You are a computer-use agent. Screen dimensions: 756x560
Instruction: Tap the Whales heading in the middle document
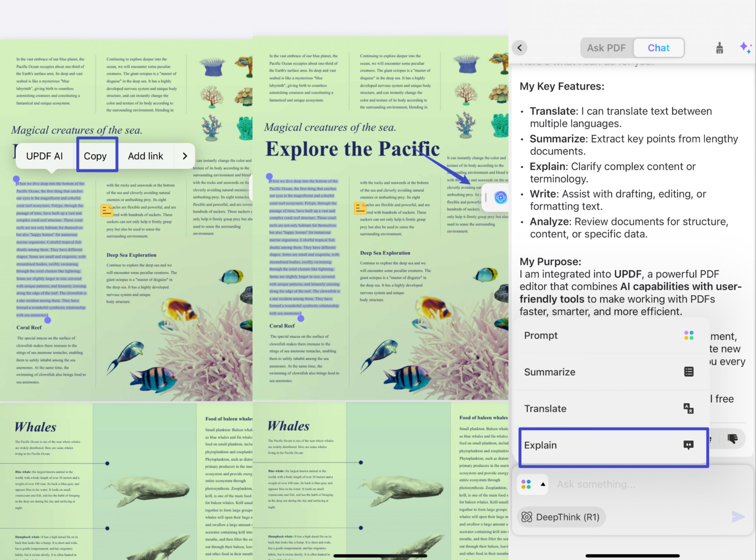pos(288,426)
